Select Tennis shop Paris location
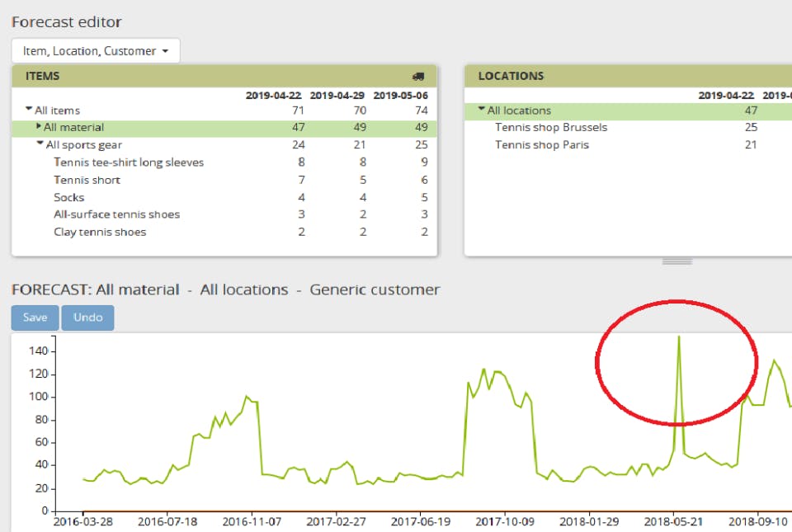The width and height of the screenshot is (792, 532). pos(542,145)
